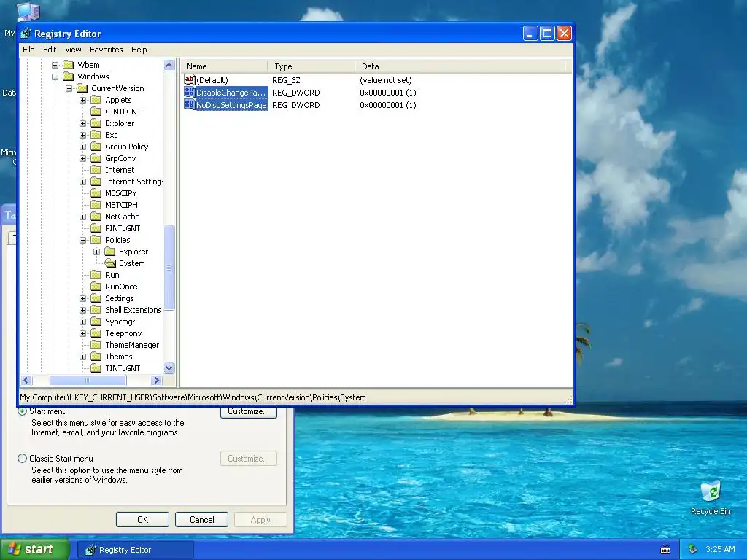Open the Help menu

139,50
